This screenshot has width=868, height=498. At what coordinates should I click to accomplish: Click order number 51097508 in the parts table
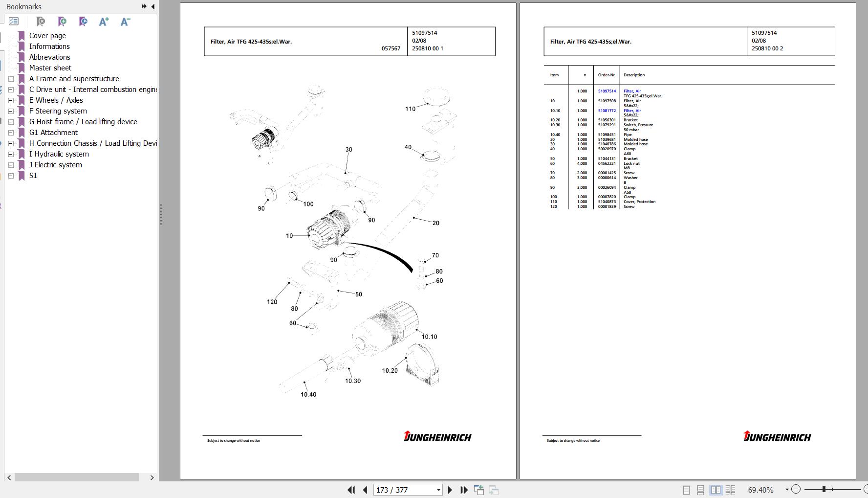pos(607,101)
